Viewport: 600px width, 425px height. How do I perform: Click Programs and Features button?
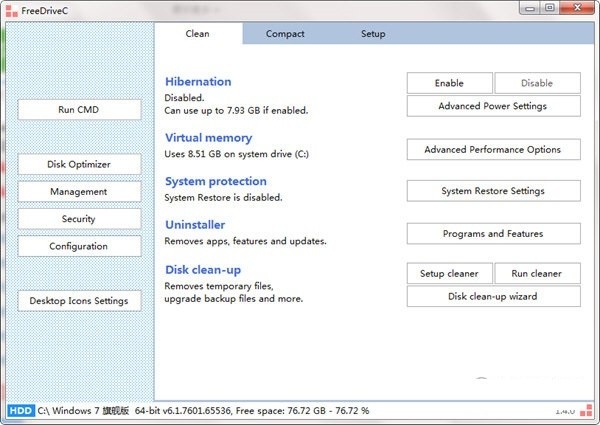(x=493, y=233)
